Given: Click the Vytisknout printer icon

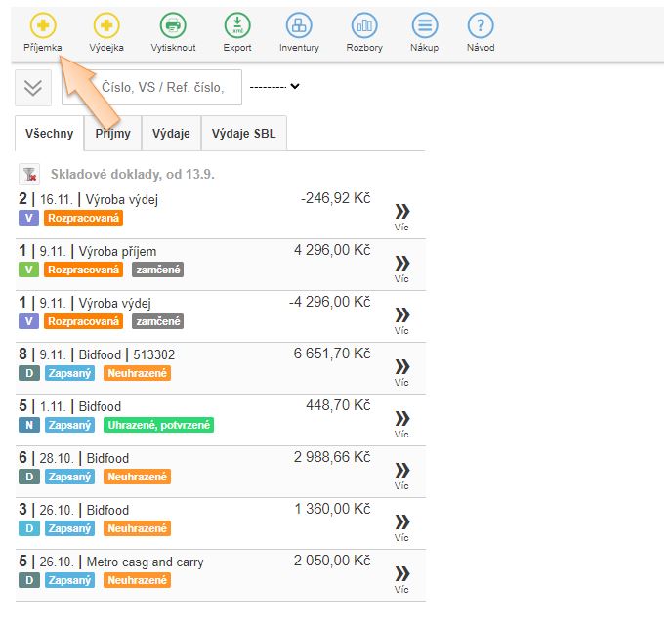Looking at the screenshot, I should click(172, 25).
